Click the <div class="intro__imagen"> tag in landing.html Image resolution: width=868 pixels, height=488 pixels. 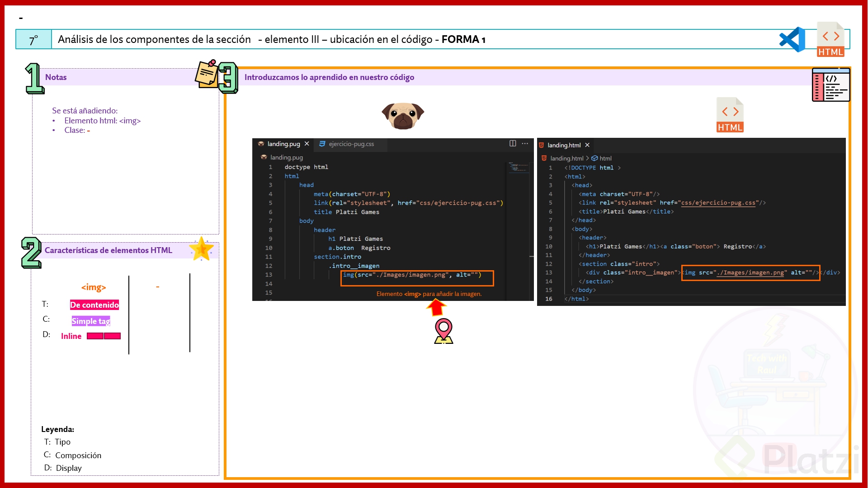pyautogui.click(x=633, y=272)
